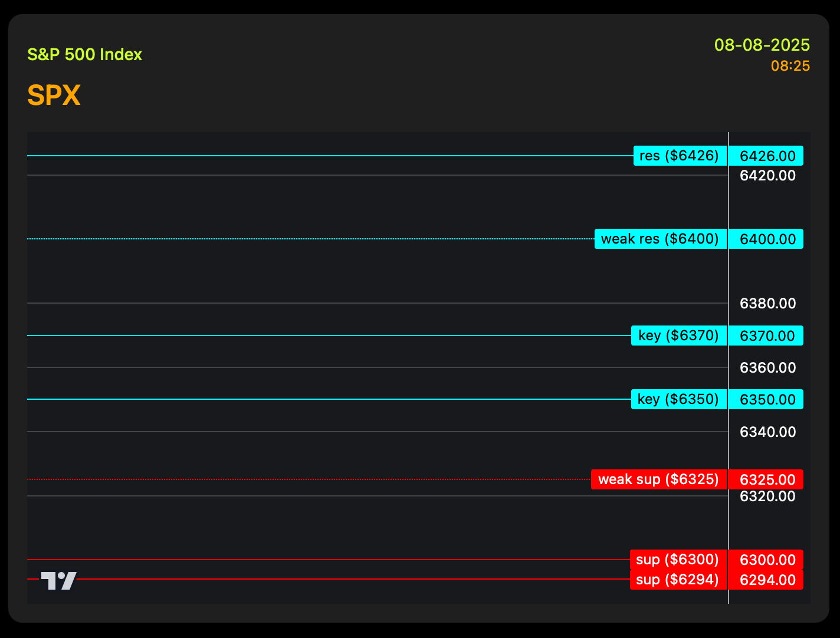Click the 'key ($6350)' level label
Viewport: 840px width, 638px height.
[x=679, y=399]
